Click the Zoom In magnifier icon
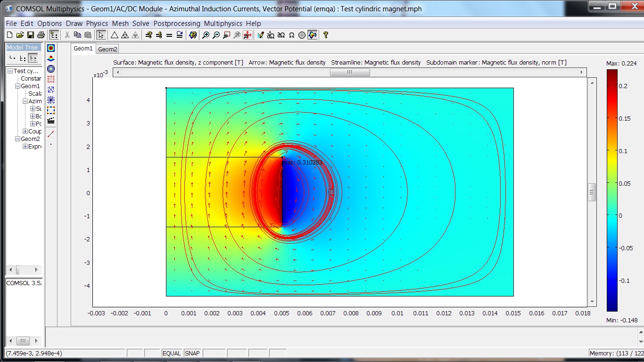Viewport: 644px width, 362px height. (206, 35)
